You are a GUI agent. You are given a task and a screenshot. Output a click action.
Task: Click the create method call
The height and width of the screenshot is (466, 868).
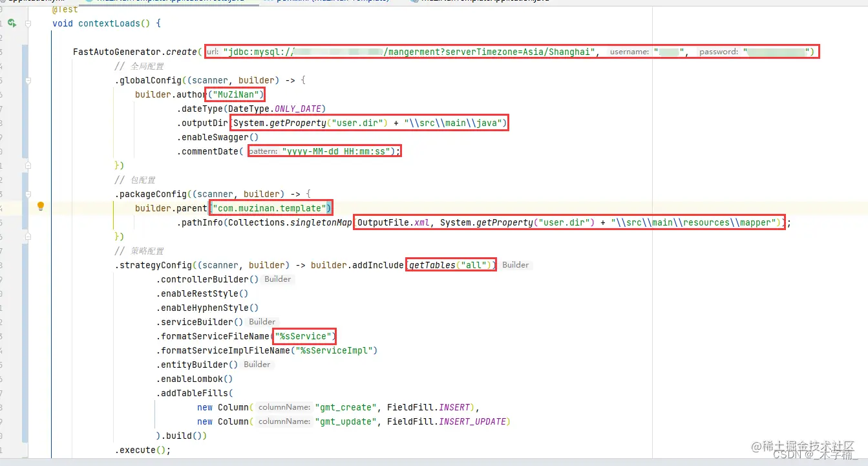181,52
